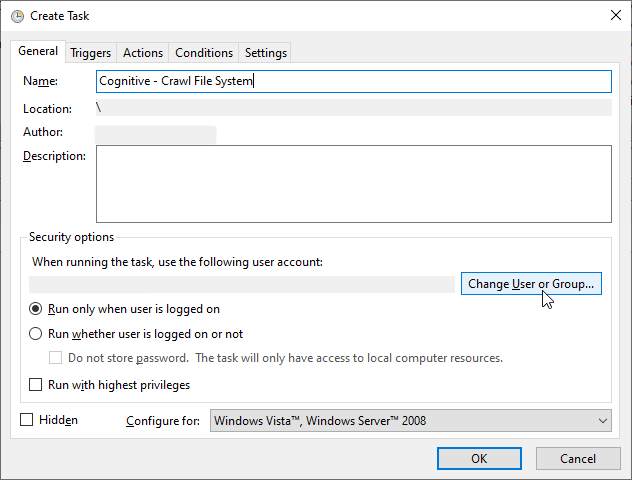Expand the Configure for dropdown
This screenshot has height=480, width=632.
(x=410, y=421)
